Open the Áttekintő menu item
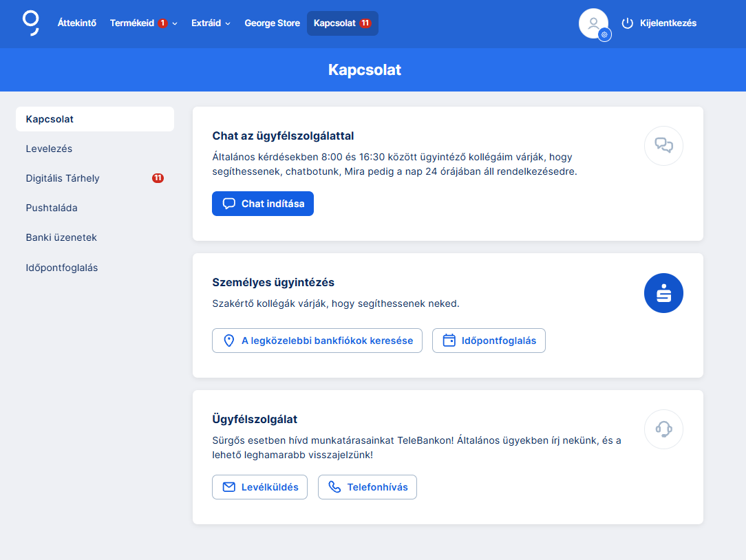Viewport: 746px width, 560px height. pos(77,23)
